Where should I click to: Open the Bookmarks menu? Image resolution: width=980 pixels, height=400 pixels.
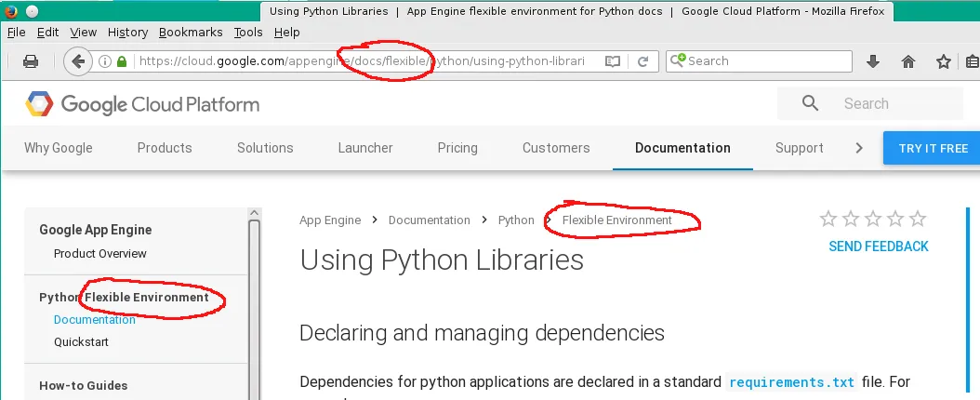click(191, 32)
